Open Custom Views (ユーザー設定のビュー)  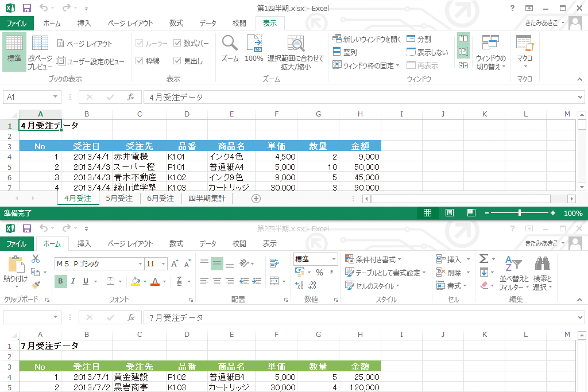coord(90,61)
